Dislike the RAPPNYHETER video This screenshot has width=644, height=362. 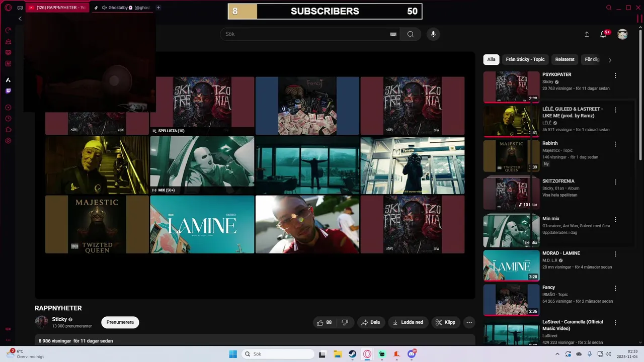345,322
